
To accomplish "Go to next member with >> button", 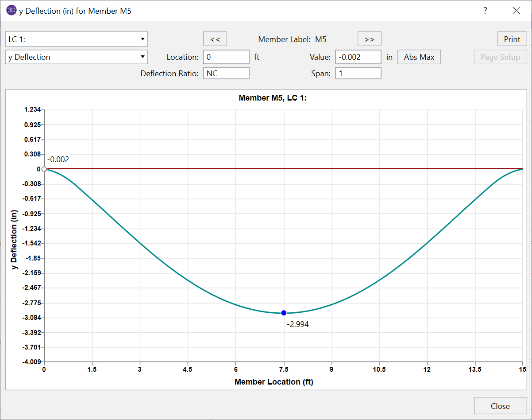I will [x=369, y=39].
